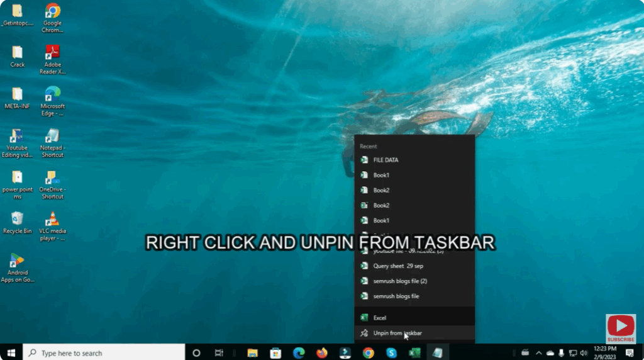Select the Youtube Editing vid folder
This screenshot has width=644, height=360.
click(x=17, y=143)
